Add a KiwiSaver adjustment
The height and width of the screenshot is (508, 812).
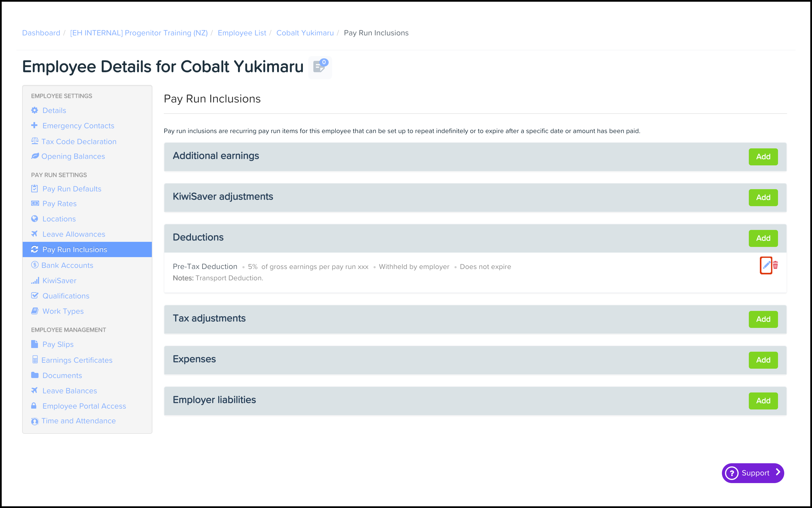[x=763, y=198]
